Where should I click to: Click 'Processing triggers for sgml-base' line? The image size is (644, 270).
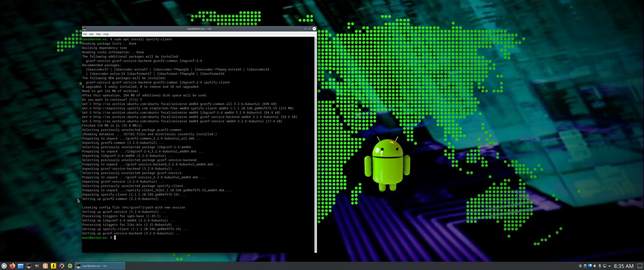(x=125, y=216)
